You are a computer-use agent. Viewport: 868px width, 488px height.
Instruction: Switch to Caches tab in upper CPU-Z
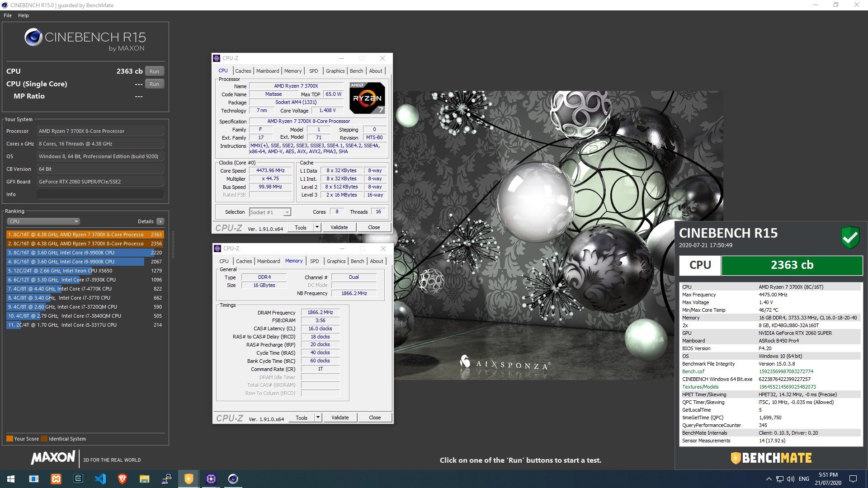(243, 71)
